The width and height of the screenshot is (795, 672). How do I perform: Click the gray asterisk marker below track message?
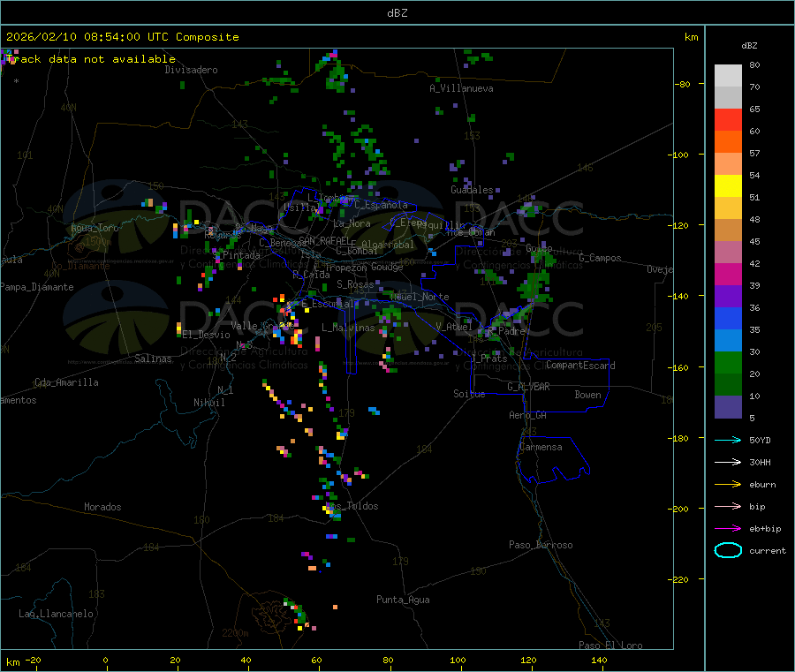click(16, 81)
